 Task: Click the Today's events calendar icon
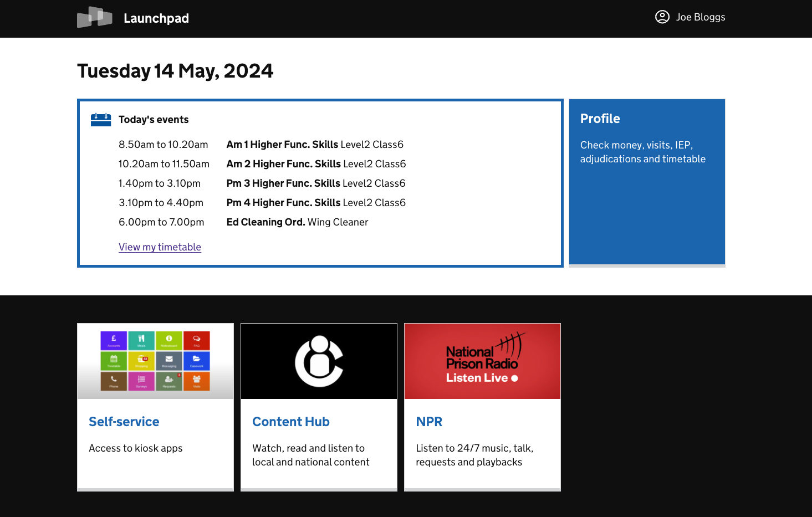(x=100, y=119)
